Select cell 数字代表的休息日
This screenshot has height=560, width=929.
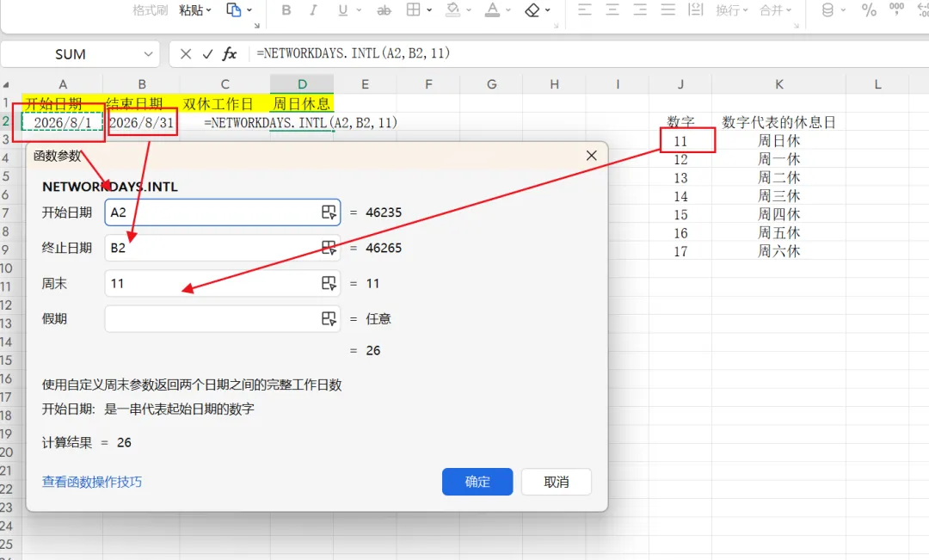click(779, 123)
